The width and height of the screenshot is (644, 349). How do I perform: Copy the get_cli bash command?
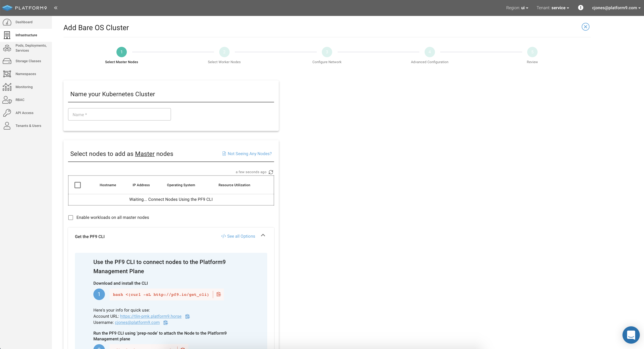click(x=218, y=294)
